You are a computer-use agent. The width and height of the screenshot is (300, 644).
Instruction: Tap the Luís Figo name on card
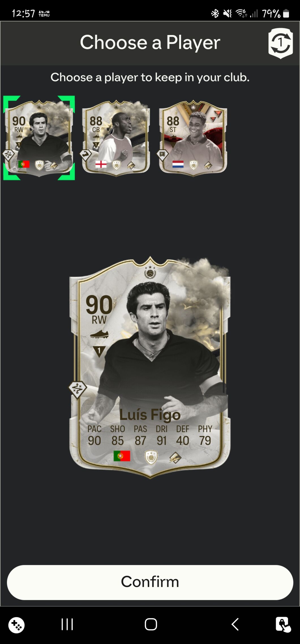150,415
